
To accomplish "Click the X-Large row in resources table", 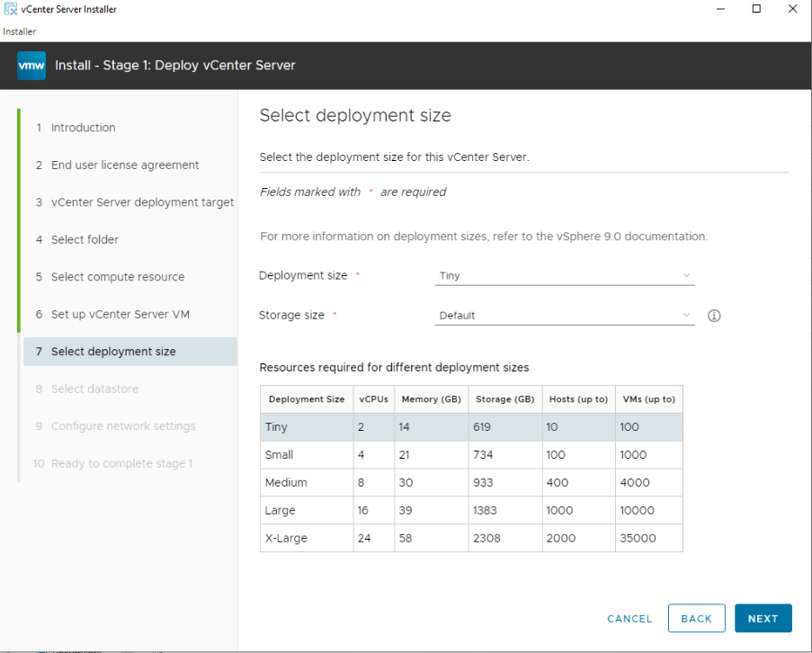I will pos(470,538).
